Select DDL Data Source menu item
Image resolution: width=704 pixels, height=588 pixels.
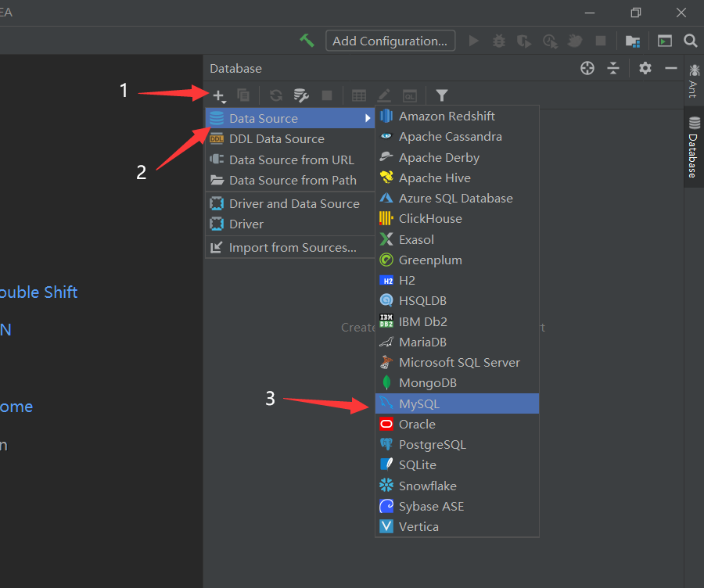[x=290, y=138]
